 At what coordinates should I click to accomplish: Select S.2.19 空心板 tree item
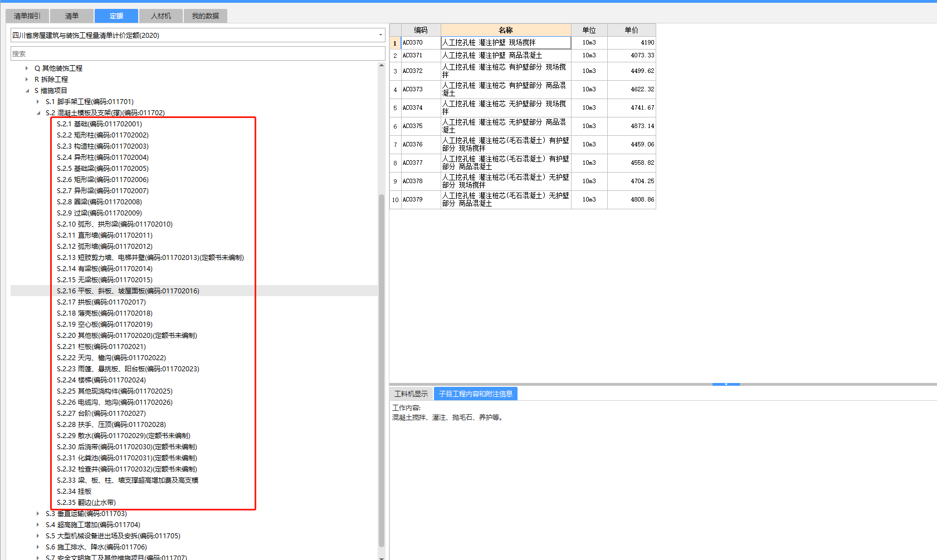(x=105, y=325)
